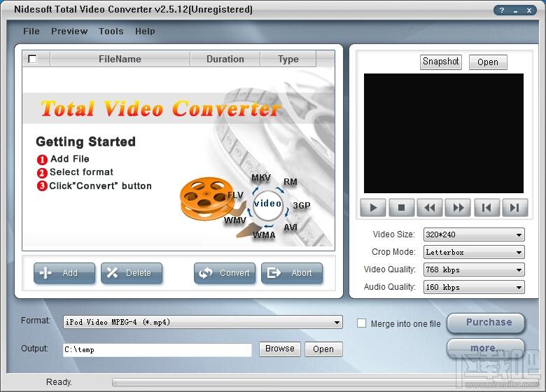
Task: Minimize the converter window
Action: 515,10
